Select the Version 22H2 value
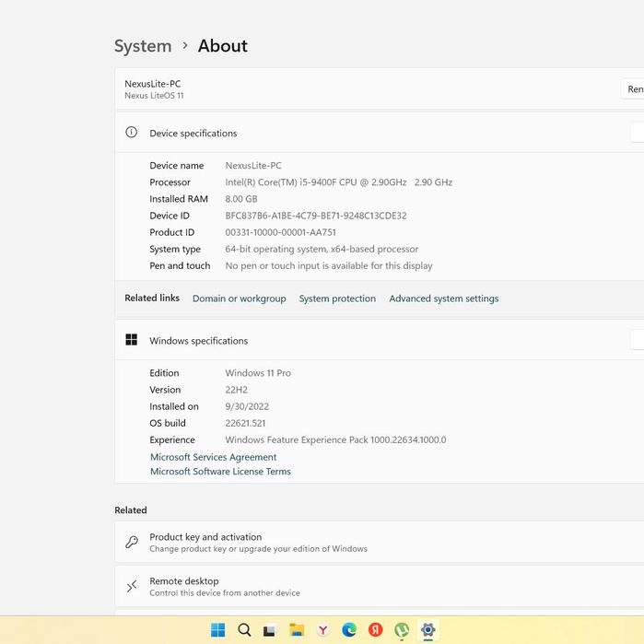This screenshot has height=644, width=644. click(236, 390)
